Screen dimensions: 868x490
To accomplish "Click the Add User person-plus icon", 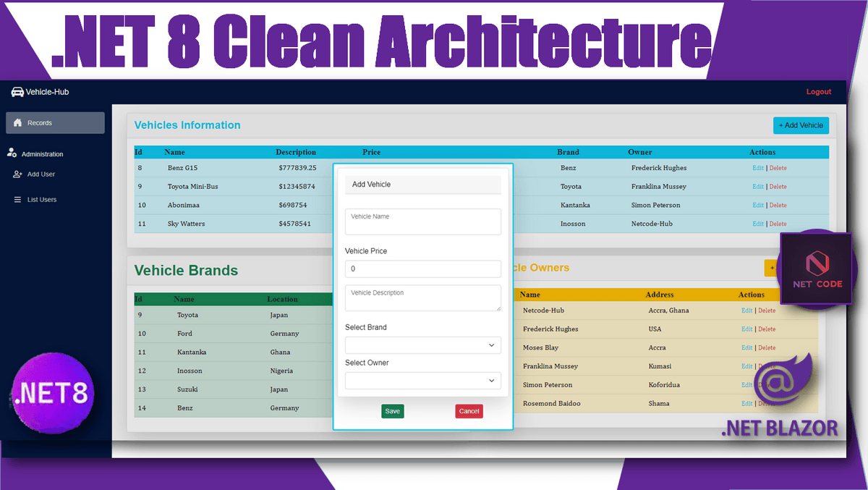I will point(18,174).
